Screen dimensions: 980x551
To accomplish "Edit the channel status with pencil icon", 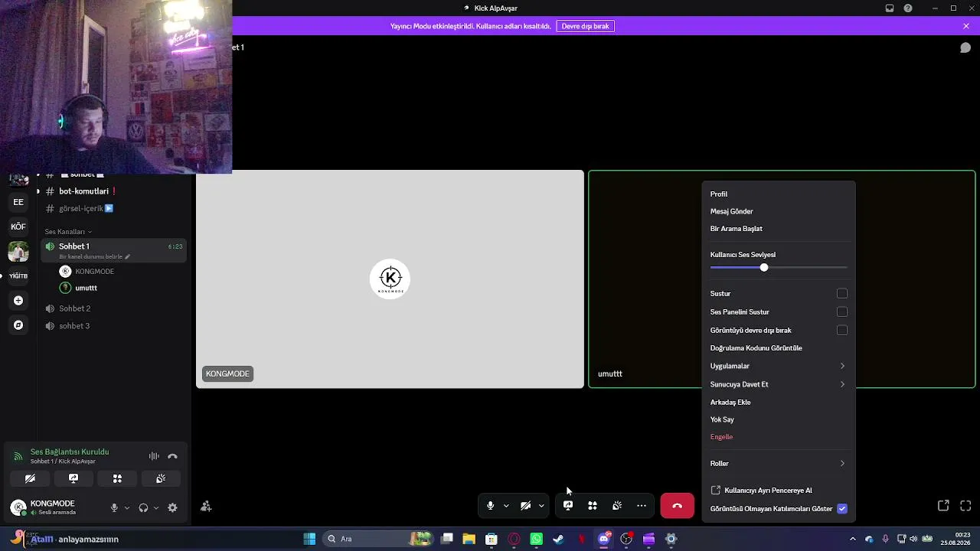I will click(x=128, y=257).
